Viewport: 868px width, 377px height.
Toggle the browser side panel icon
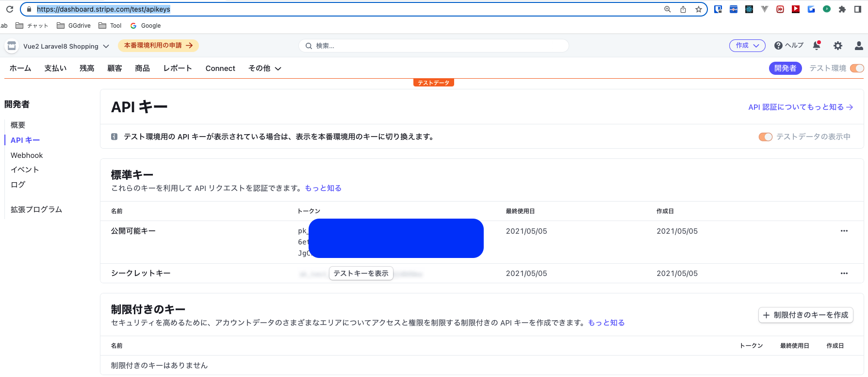858,9
